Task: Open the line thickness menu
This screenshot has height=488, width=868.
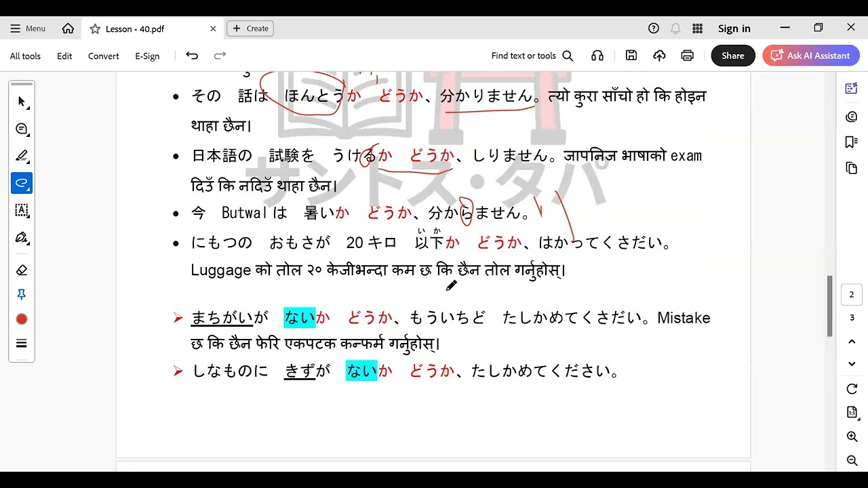Action: pyautogui.click(x=22, y=344)
